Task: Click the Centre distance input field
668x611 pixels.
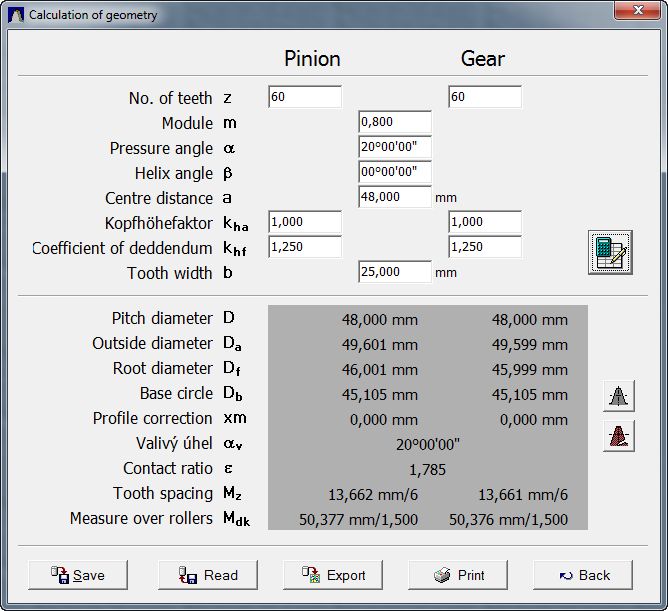Action: 394,197
